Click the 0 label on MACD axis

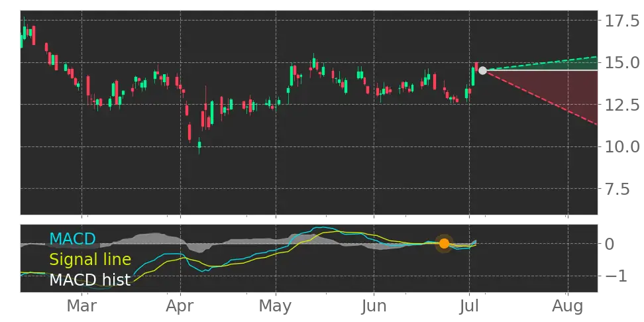(610, 244)
